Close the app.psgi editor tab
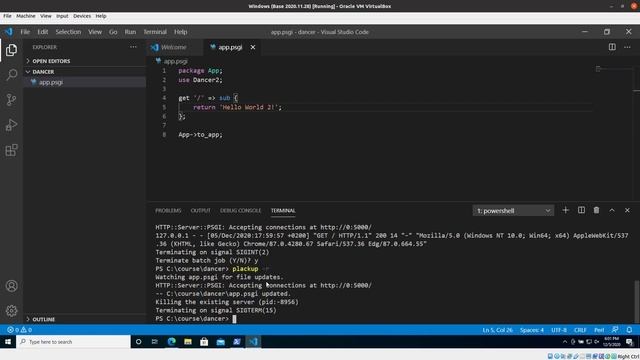This screenshot has width=640, height=360. [253, 47]
